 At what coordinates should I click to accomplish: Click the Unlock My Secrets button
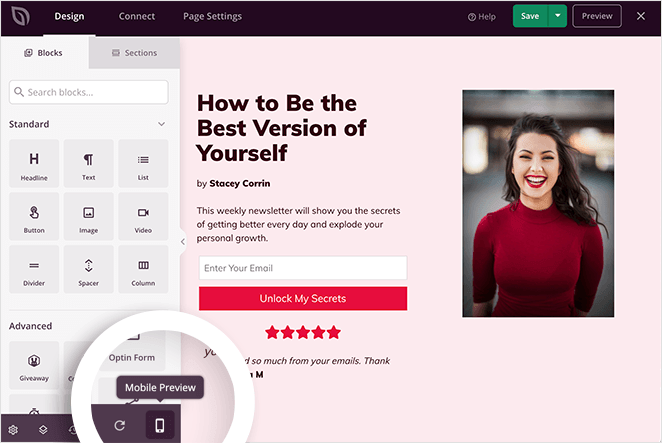(303, 299)
